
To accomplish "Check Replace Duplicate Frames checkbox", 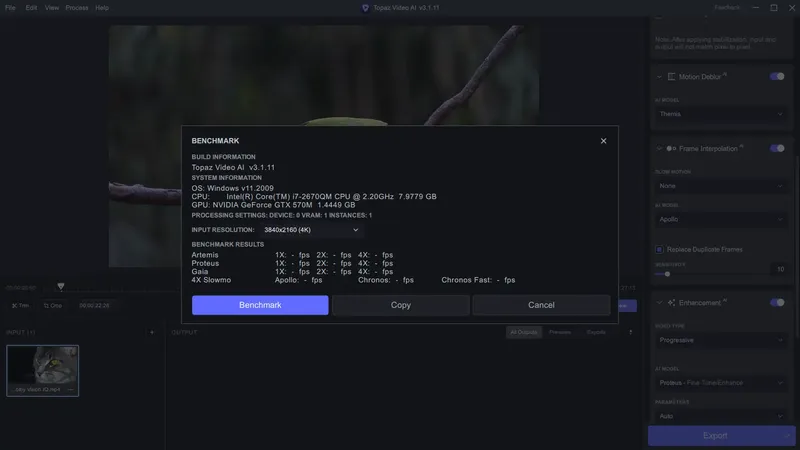I will [x=659, y=249].
